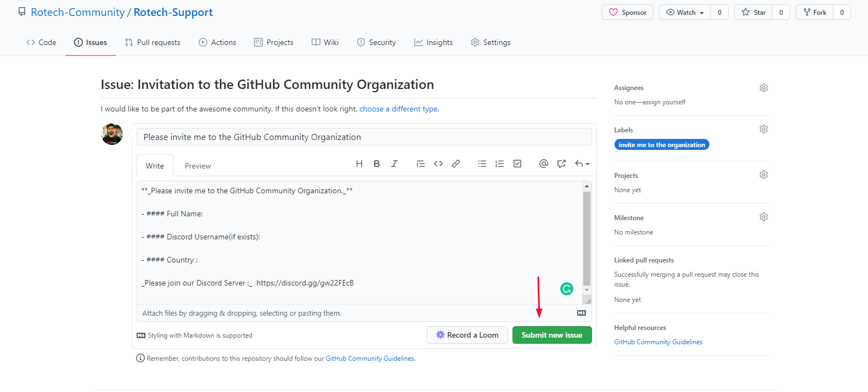Viewport: 868px width, 392px height.
Task: Click Styling with Markdown is supported link
Action: (195, 335)
